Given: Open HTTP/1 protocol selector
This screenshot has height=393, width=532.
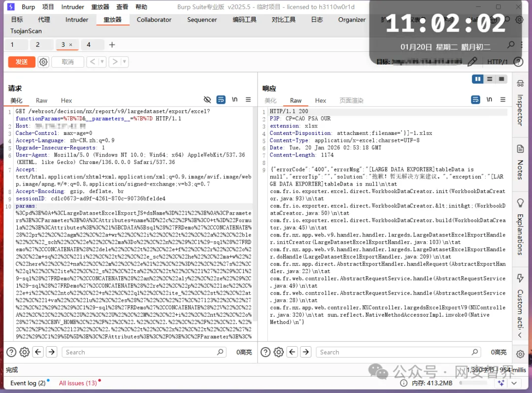Looking at the screenshot, I should pyautogui.click(x=498, y=62).
